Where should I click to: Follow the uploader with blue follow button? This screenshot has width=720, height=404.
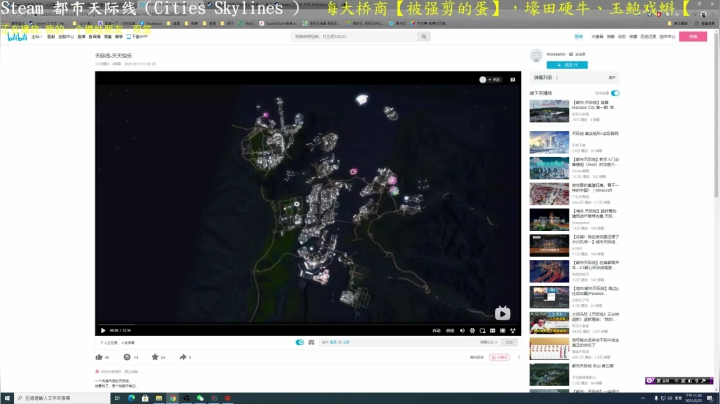(567, 65)
